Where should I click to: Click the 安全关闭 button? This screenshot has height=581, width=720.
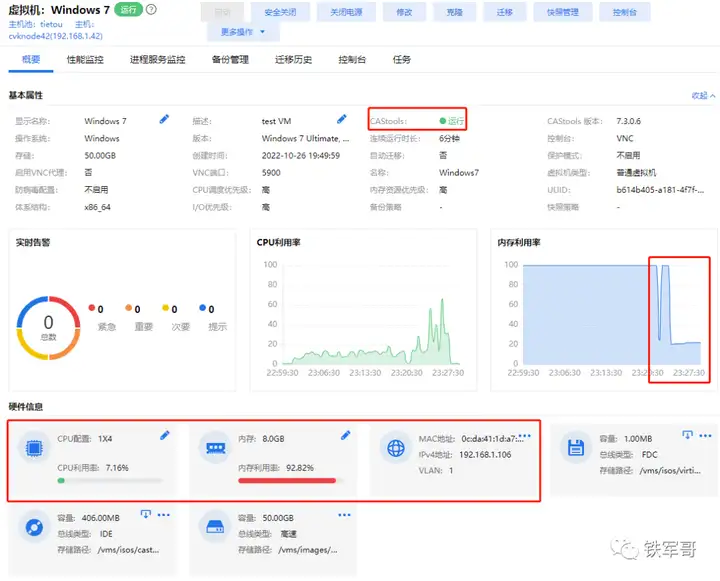click(x=280, y=12)
